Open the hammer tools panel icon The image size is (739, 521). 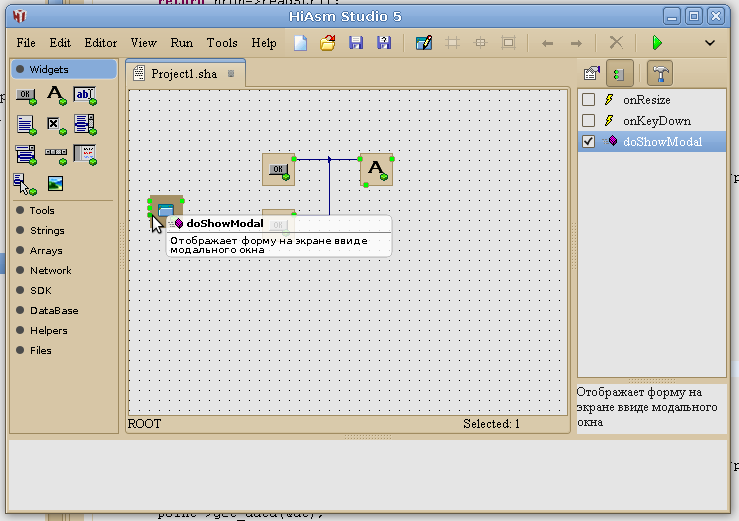(x=660, y=73)
